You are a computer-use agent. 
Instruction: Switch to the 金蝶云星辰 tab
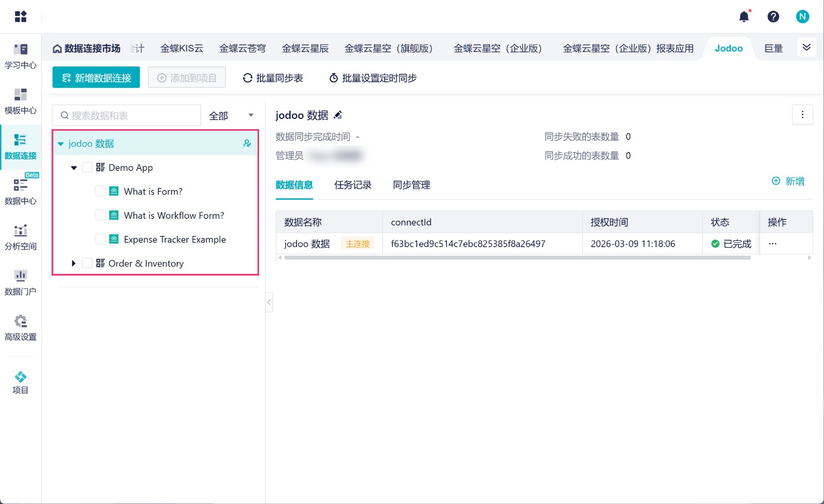tap(305, 48)
